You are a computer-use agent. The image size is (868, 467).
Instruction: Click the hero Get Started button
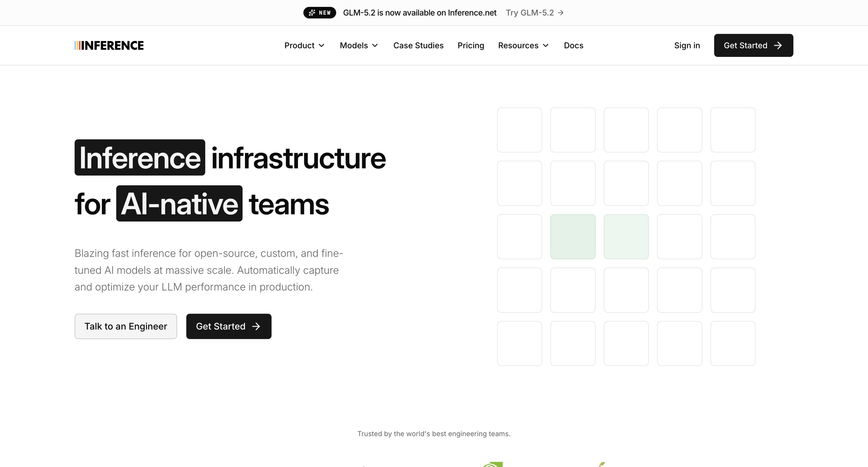coord(229,326)
